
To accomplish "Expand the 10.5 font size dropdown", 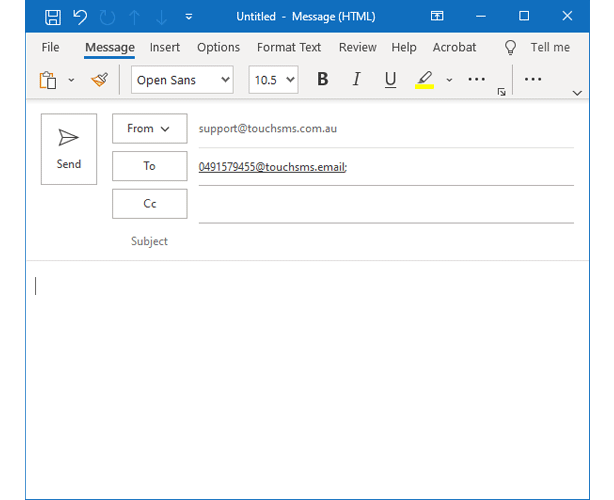I will point(273,80).
